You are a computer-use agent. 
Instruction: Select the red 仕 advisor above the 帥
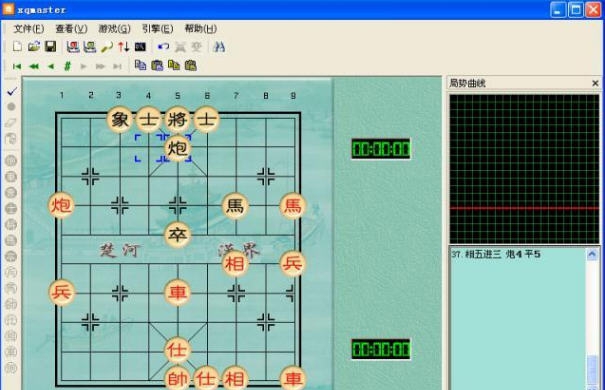point(177,350)
